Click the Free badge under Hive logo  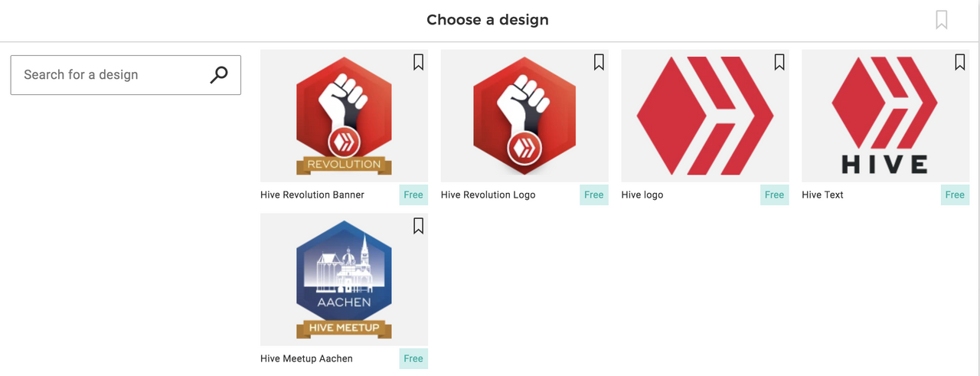tap(774, 195)
